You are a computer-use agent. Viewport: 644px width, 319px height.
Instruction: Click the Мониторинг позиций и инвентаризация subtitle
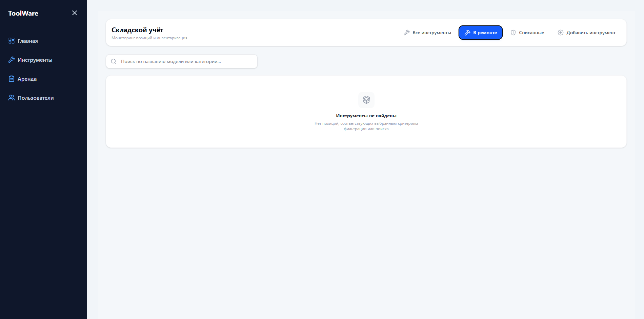(x=149, y=38)
